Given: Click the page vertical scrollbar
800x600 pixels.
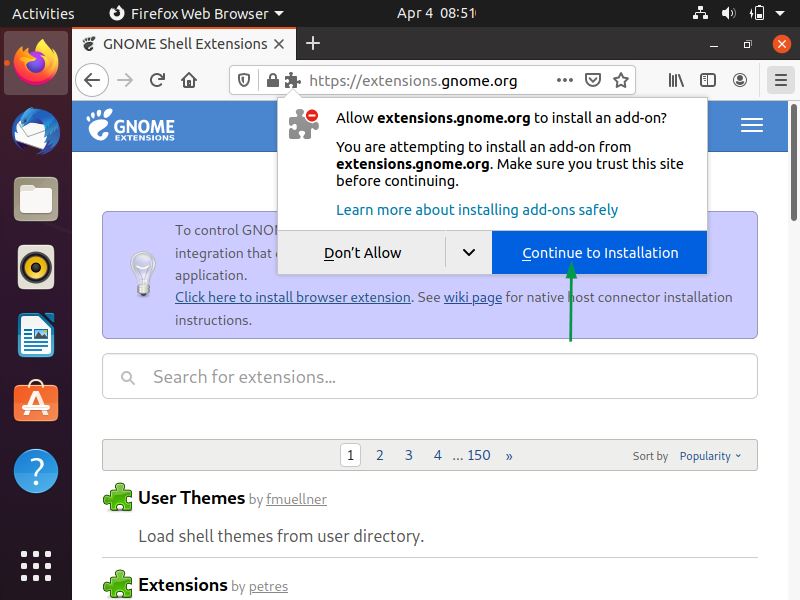Looking at the screenshot, I should pyautogui.click(x=794, y=163).
